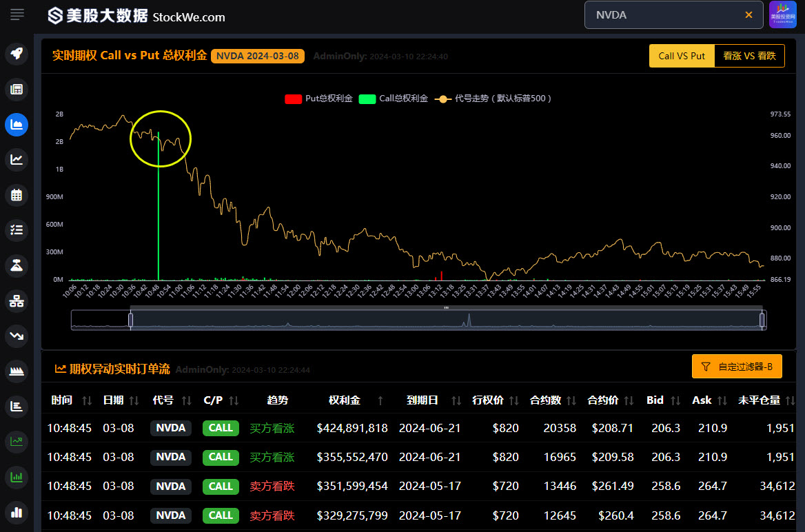Click the StockWe.com logo
Screen dimensions: 805x532
(136, 16)
